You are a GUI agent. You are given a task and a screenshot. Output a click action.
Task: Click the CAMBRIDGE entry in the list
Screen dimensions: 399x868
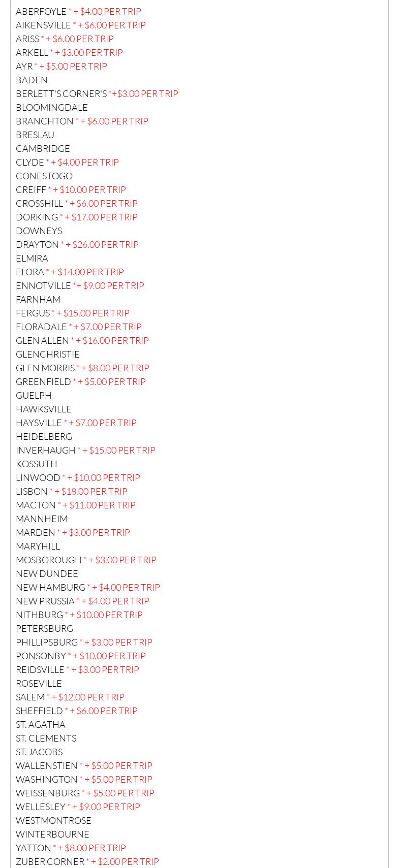click(43, 148)
